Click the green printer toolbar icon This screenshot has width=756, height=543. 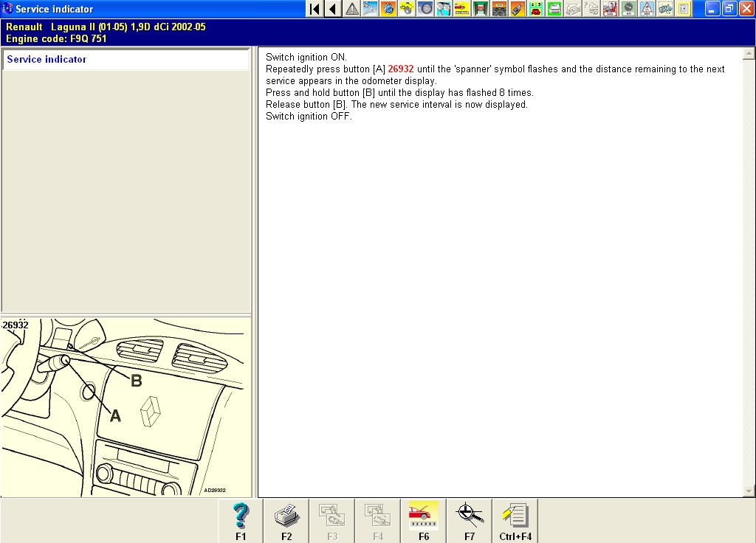554,9
